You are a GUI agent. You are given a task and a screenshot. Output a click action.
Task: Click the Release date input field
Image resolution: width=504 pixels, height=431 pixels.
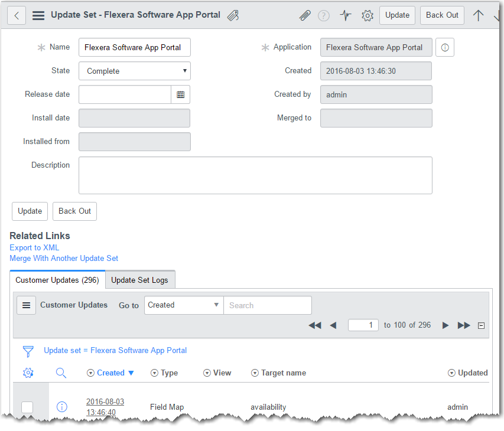coord(125,94)
